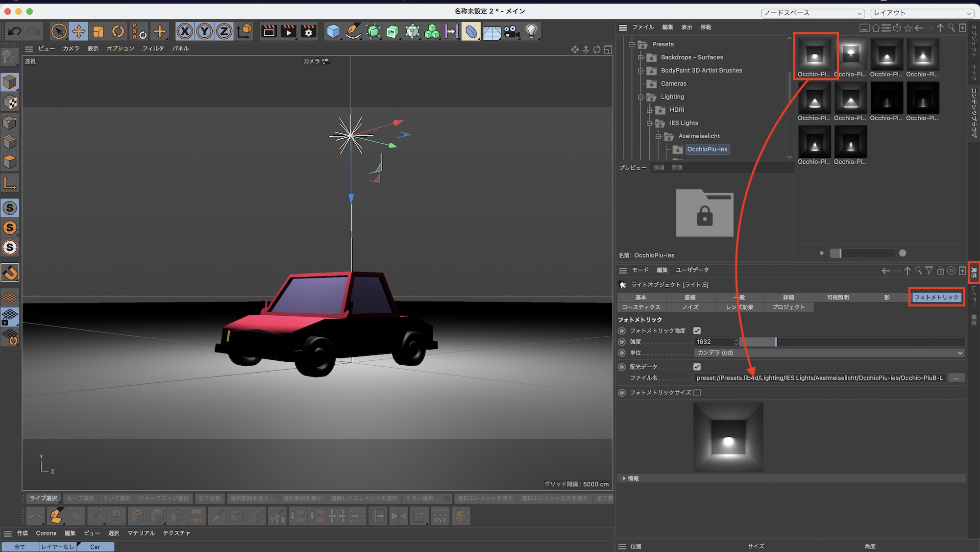Enable the フォトメトリックサイズ checkbox
980x552 pixels.
[x=697, y=393]
